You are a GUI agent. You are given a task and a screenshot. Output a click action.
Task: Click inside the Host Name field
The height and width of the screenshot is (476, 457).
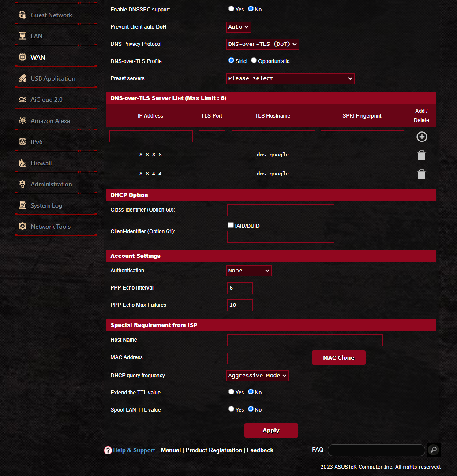tap(304, 340)
